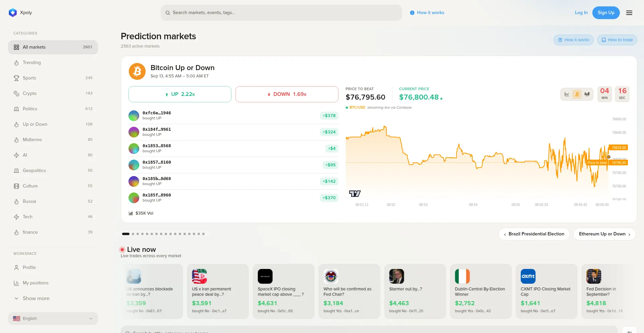Click the 76818.00 price label on chart
The height and width of the screenshot is (333, 644).
(x=619, y=148)
